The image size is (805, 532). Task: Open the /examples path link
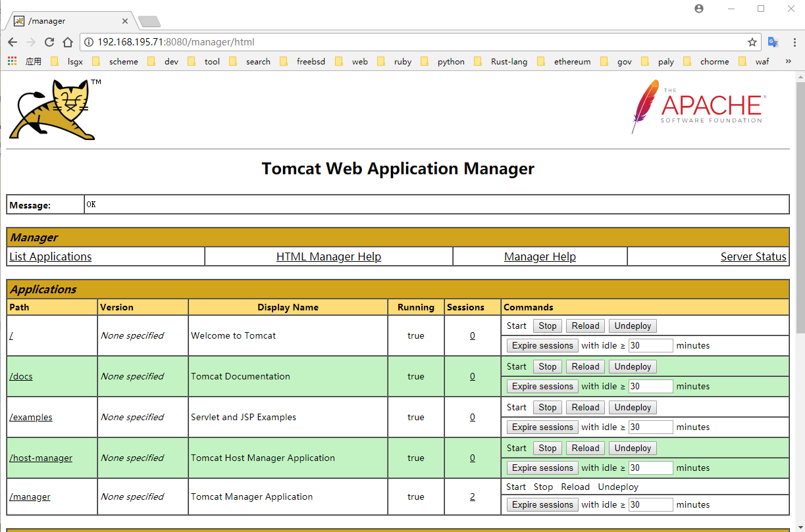click(x=31, y=417)
